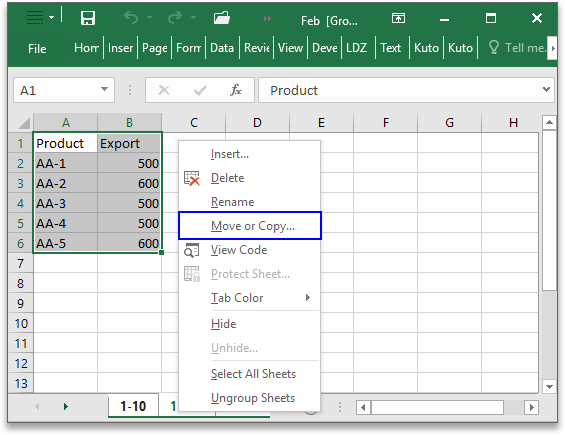Switch to the 1-10 sheet tab
565x435 pixels.
coord(133,406)
